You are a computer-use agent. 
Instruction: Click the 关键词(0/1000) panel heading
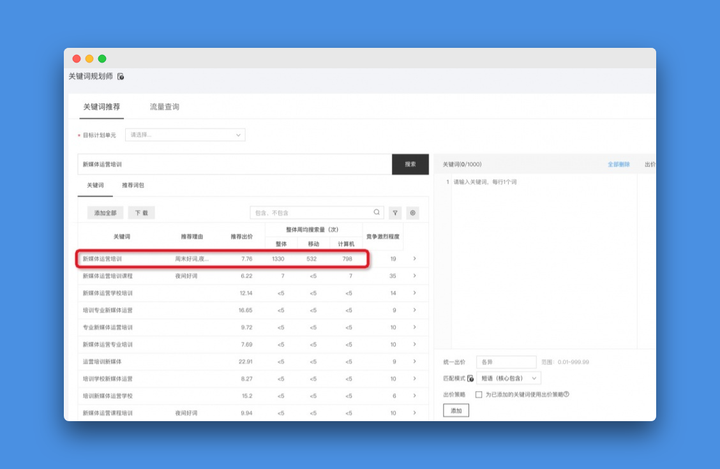462,164
